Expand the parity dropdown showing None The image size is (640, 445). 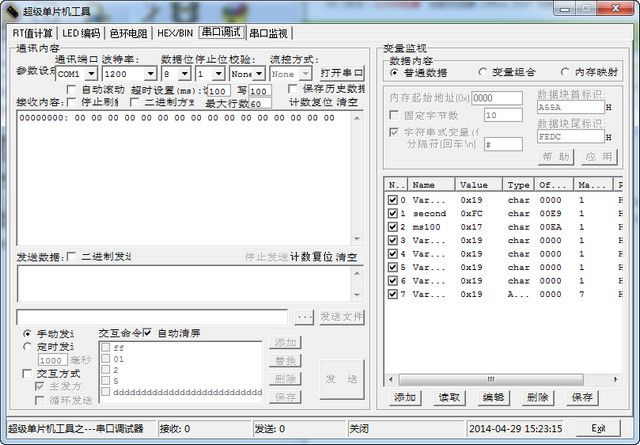click(259, 74)
